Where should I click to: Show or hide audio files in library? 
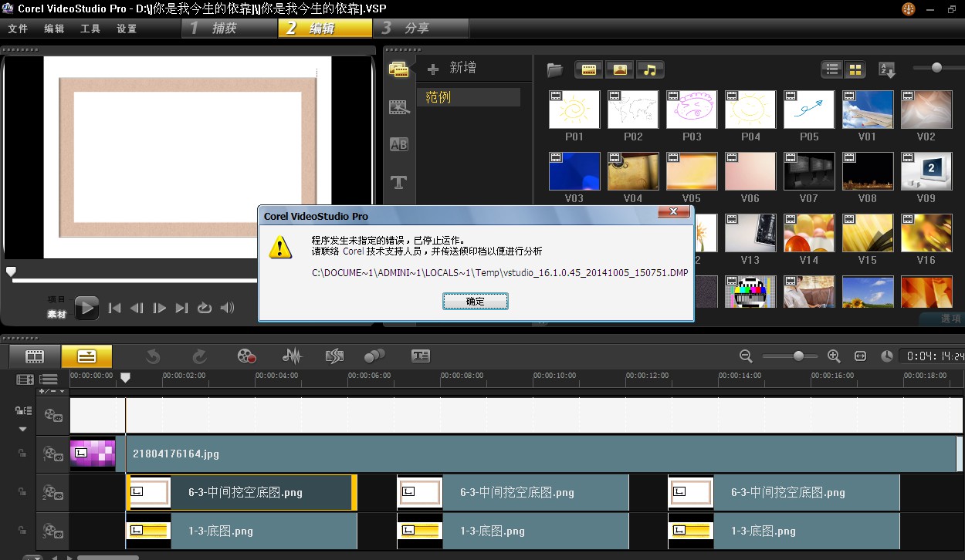(650, 70)
